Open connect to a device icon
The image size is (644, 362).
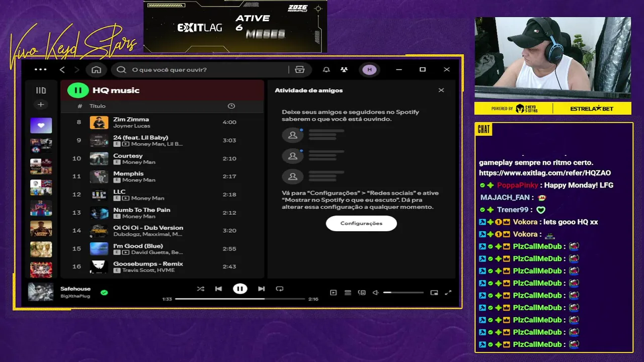tap(362, 293)
